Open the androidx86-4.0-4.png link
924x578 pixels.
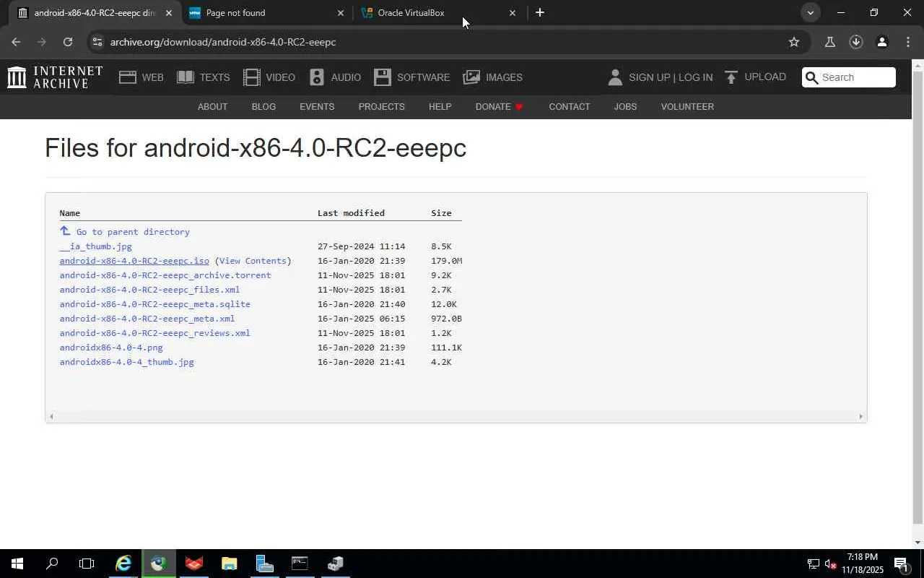(x=111, y=348)
